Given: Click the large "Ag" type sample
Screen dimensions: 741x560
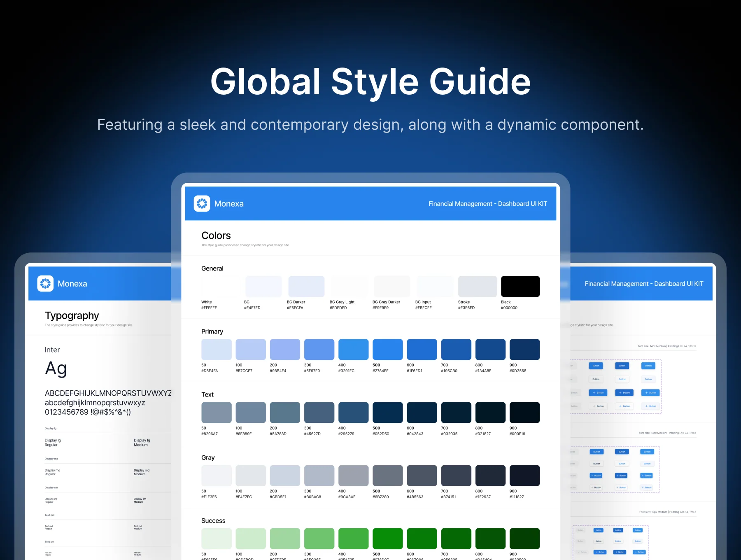Looking at the screenshot, I should (56, 369).
